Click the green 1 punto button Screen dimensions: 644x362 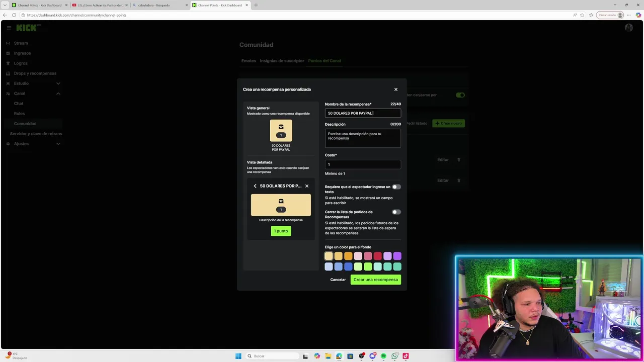pyautogui.click(x=281, y=231)
